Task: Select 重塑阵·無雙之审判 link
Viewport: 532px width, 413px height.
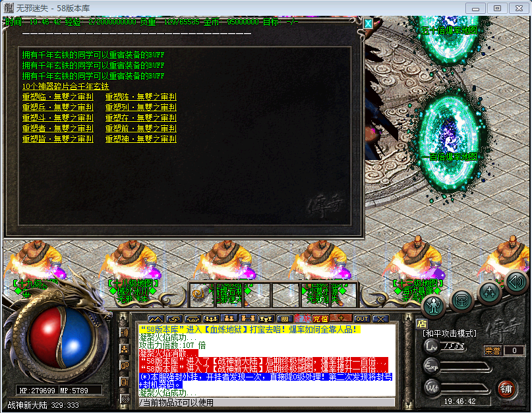Action: pyautogui.click(x=141, y=97)
